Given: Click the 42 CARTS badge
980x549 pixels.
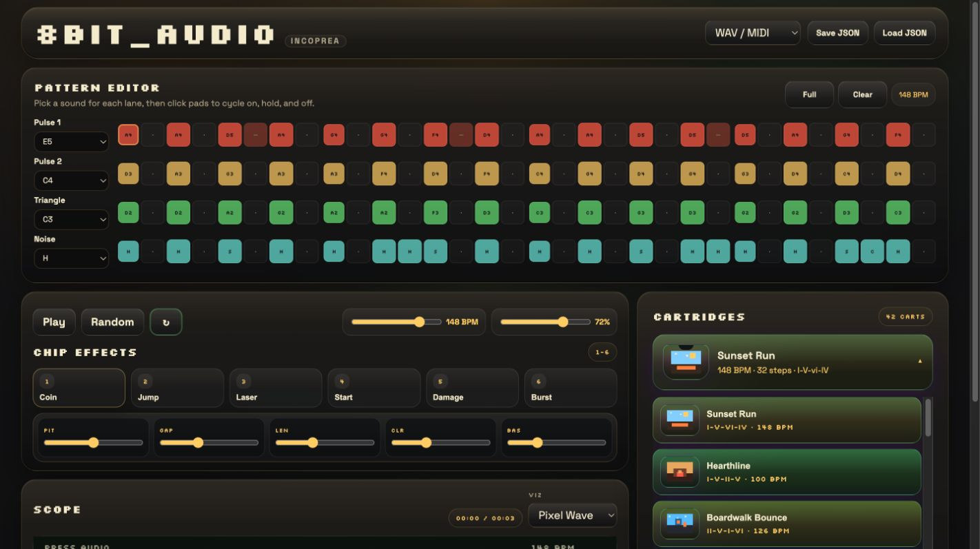Looking at the screenshot, I should pos(906,317).
